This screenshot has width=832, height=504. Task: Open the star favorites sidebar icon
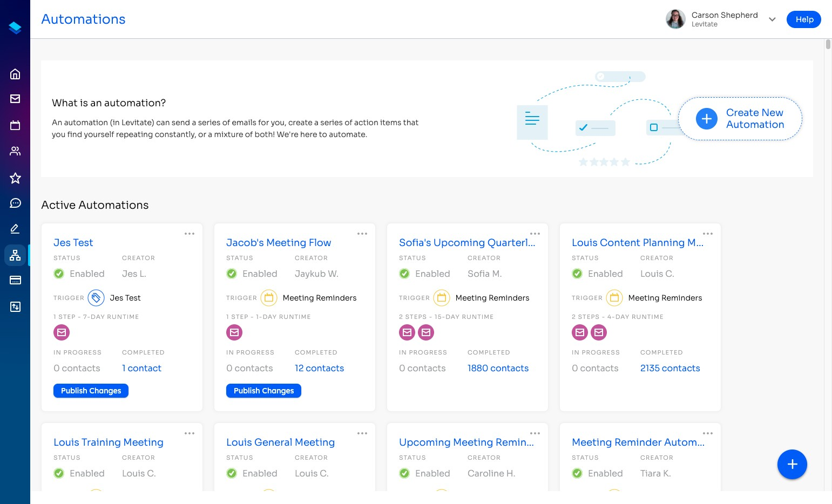click(15, 178)
